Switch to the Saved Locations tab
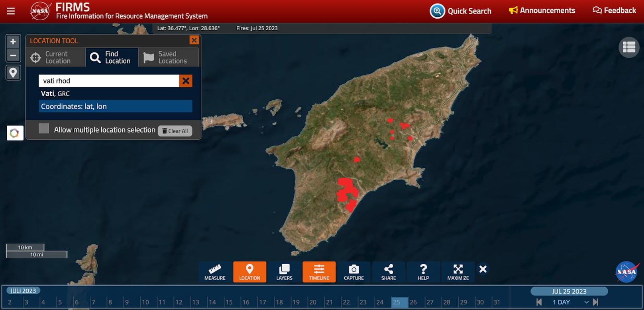 (x=169, y=57)
